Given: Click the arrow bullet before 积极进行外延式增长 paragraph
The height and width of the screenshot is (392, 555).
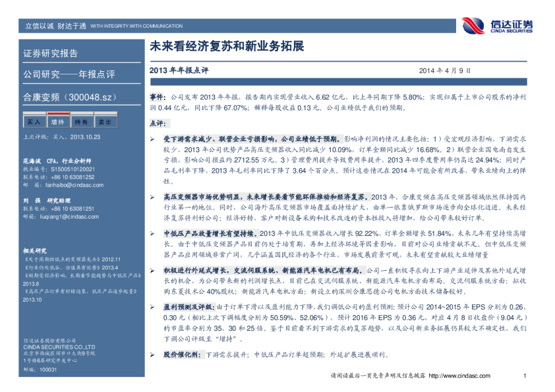Looking at the screenshot, I should pyautogui.click(x=152, y=271).
